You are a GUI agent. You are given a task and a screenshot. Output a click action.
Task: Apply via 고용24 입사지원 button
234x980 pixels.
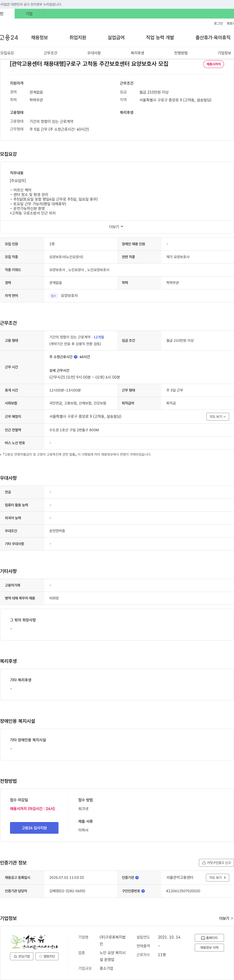point(34,828)
